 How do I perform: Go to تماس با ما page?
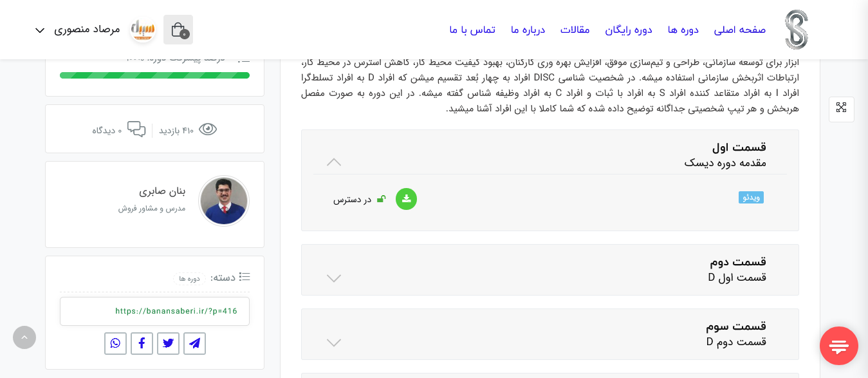[x=472, y=30]
